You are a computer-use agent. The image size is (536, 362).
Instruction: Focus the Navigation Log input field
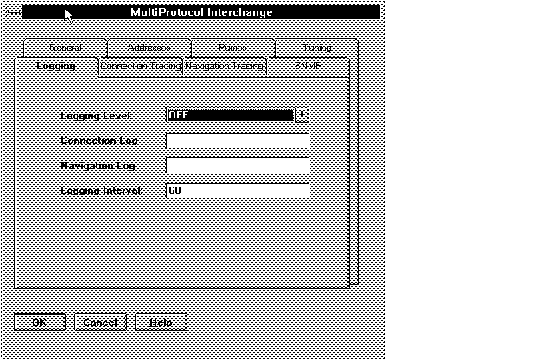tap(238, 166)
